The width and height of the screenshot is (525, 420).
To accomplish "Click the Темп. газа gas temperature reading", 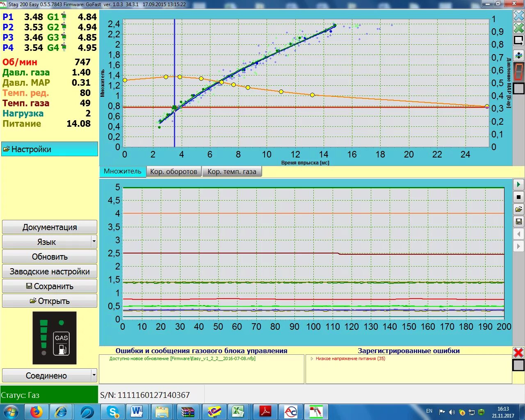I will [46, 103].
